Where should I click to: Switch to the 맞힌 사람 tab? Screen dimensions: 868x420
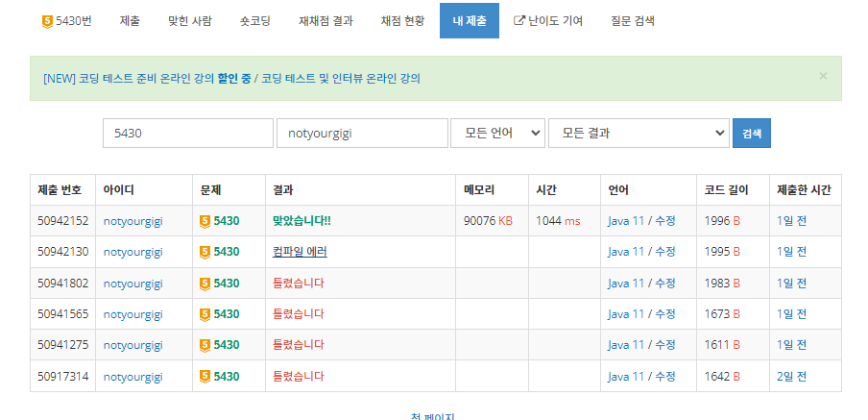[x=190, y=21]
